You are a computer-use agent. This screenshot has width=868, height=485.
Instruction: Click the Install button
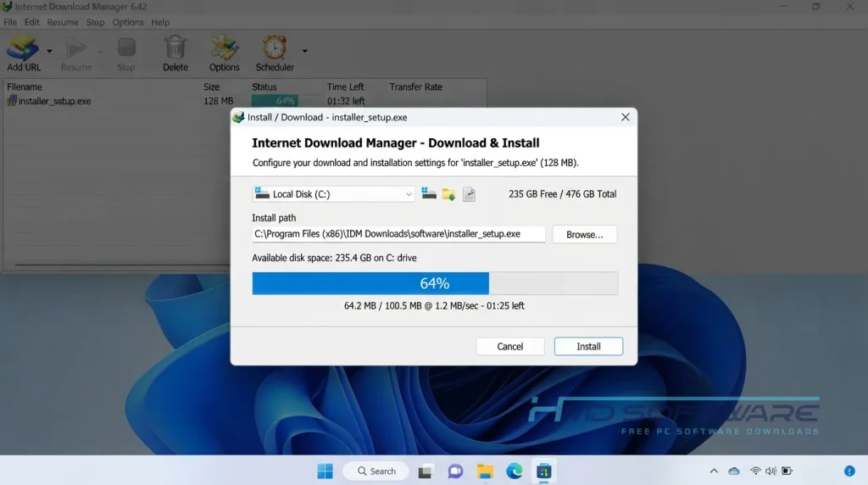click(x=588, y=347)
